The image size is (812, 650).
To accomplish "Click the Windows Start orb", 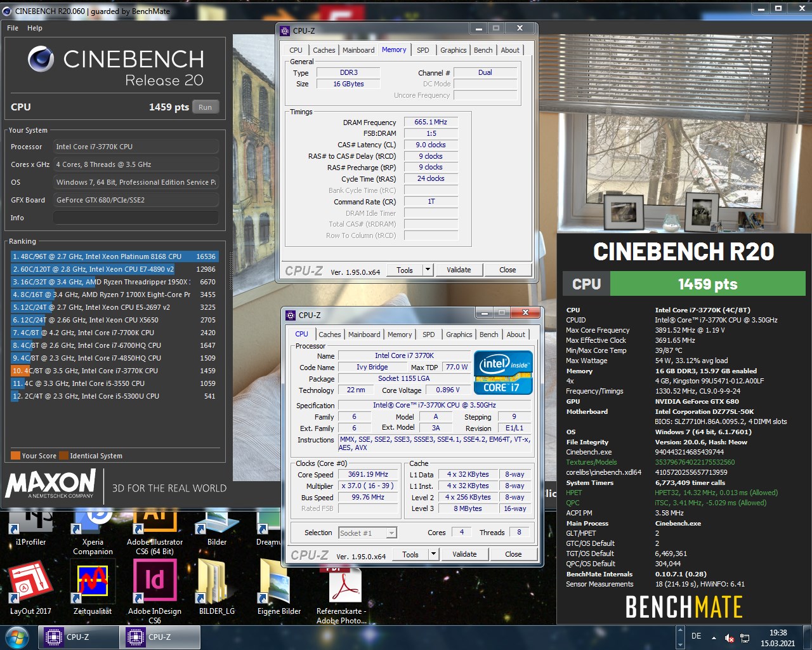I will 16,637.
